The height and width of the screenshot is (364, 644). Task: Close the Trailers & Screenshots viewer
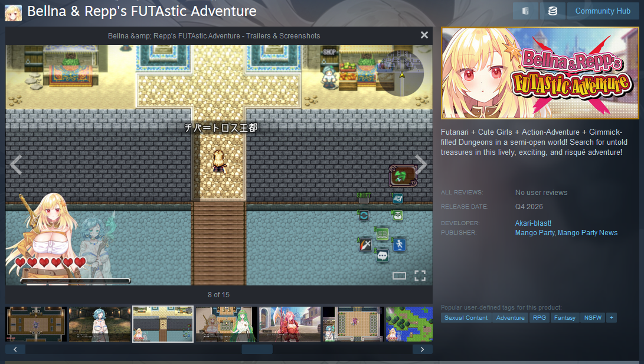pyautogui.click(x=424, y=35)
